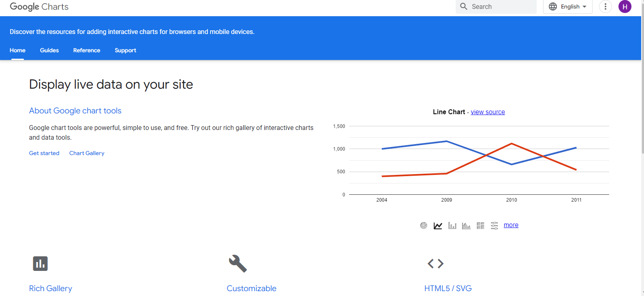
Task: Open the English language dropdown
Action: 567,6
